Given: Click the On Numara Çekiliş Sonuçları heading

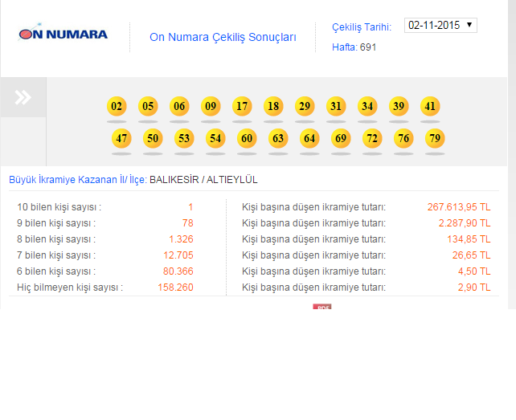Looking at the screenshot, I should coord(223,37).
